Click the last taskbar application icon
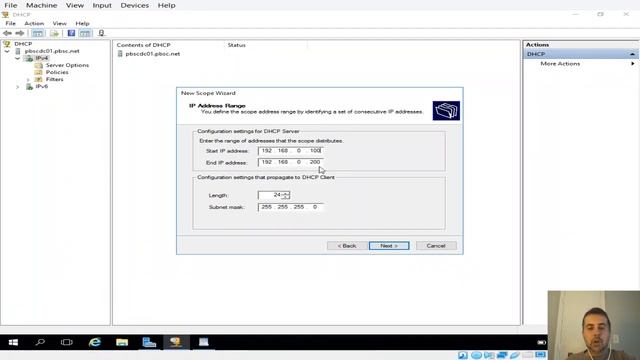This screenshot has width=640, height=360. pos(203,342)
